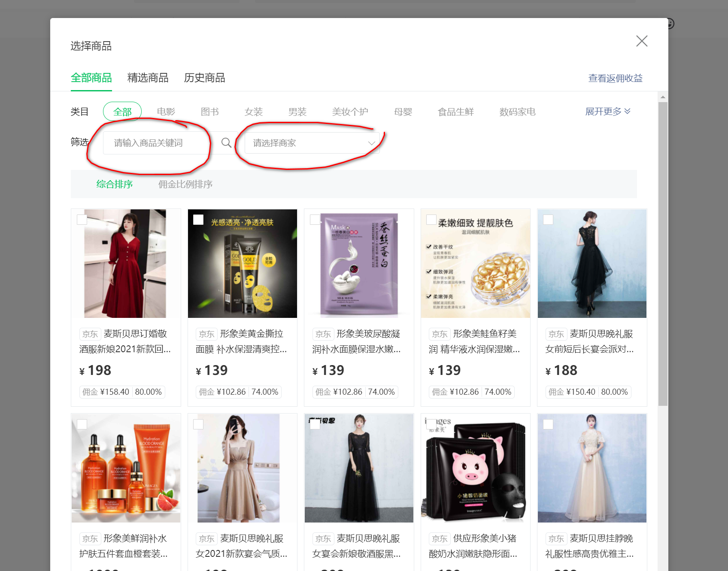Click the dialog's vertical scrollbar thumb
This screenshot has height=571, width=728.
(663, 254)
